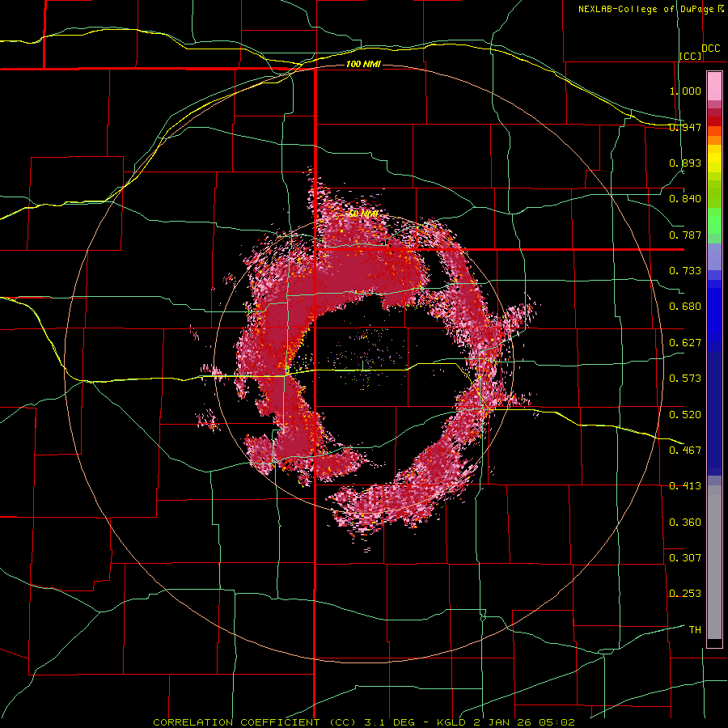728x728 pixels.
Task: Pick the large gray color bar segment
Action: tap(714, 562)
